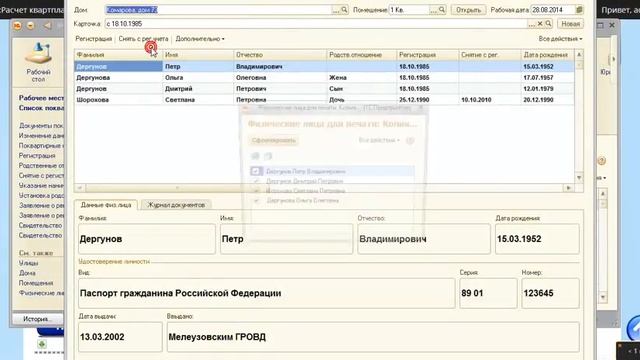The height and width of the screenshot is (360, 640).
Task: Open Улицы in the sidebar
Action: point(28,263)
